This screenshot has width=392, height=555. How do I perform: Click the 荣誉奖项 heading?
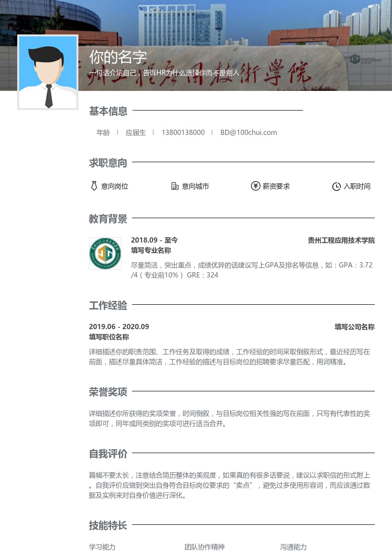click(x=108, y=392)
